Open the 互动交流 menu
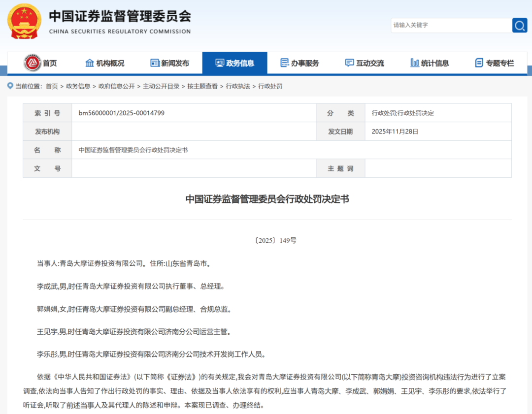This screenshot has height=414, width=532. (x=365, y=63)
